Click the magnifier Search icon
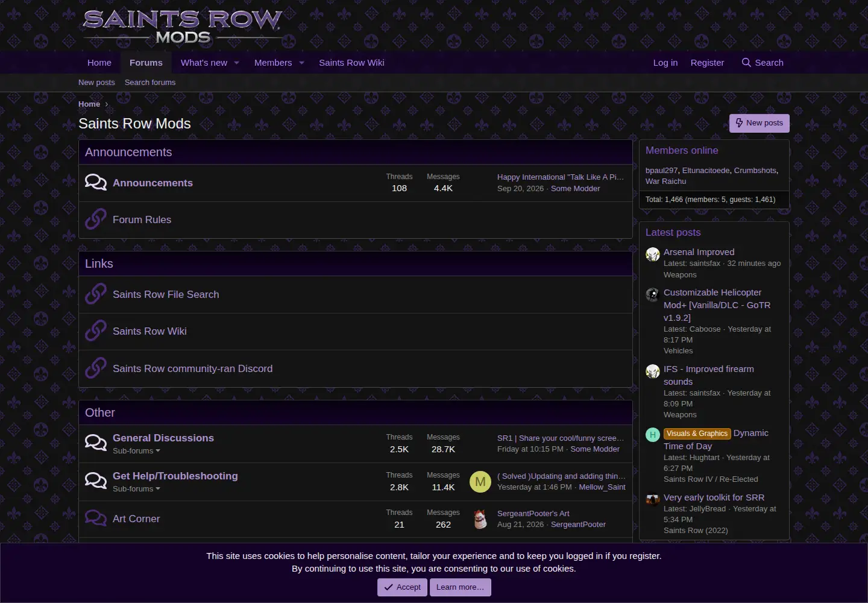 [746, 63]
